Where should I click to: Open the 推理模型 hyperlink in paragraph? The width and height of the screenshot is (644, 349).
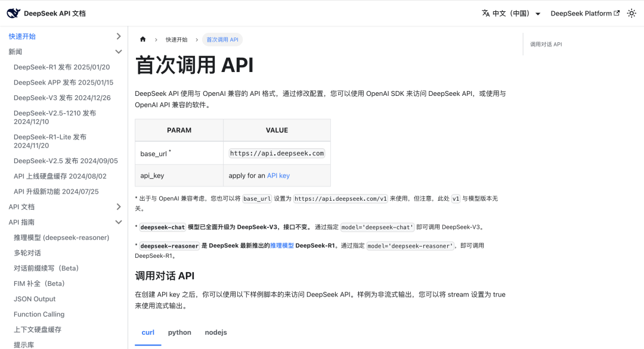[x=281, y=245]
